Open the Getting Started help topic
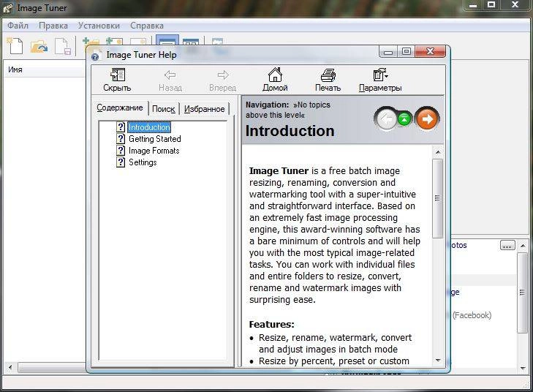 tap(155, 139)
